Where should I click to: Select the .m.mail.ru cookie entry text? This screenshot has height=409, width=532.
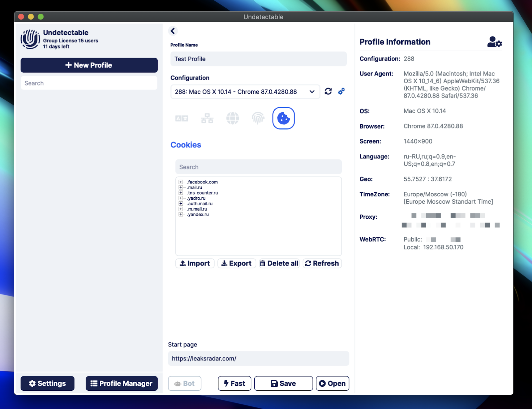point(197,209)
